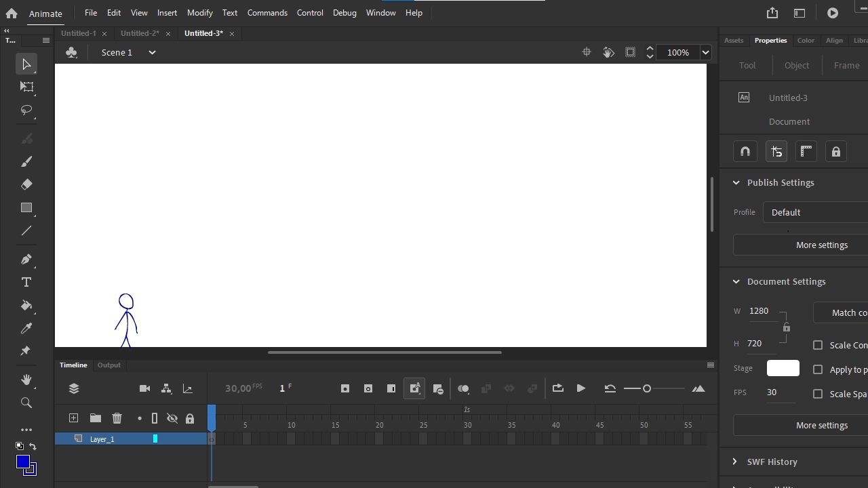Open the Modify menu
The width and height of the screenshot is (868, 488).
pos(199,12)
